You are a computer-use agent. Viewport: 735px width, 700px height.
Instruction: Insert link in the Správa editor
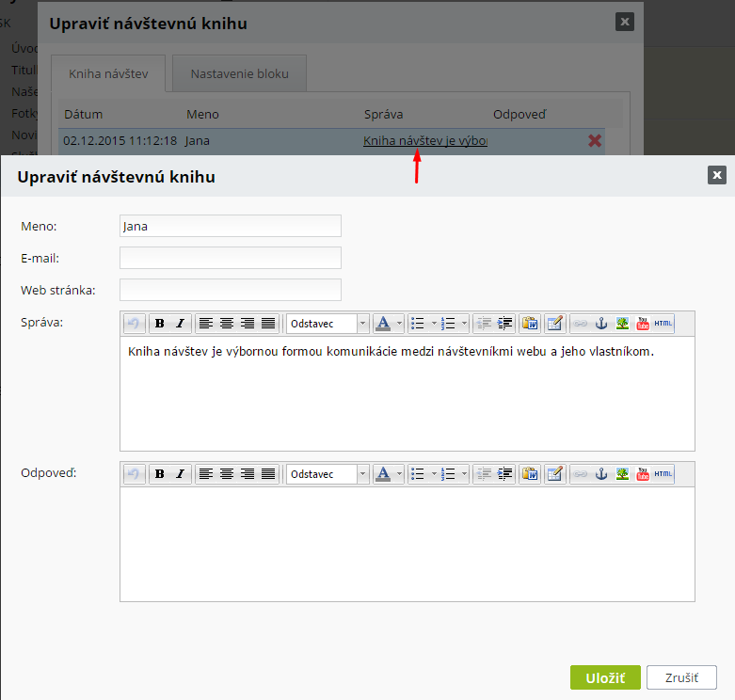[581, 324]
